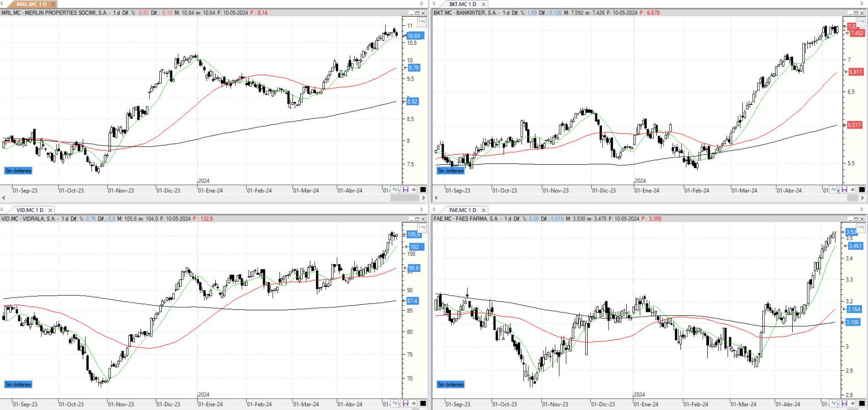The height and width of the screenshot is (410, 868).
Task: Click the 105,6 price label on VID.MC
Action: click(414, 235)
